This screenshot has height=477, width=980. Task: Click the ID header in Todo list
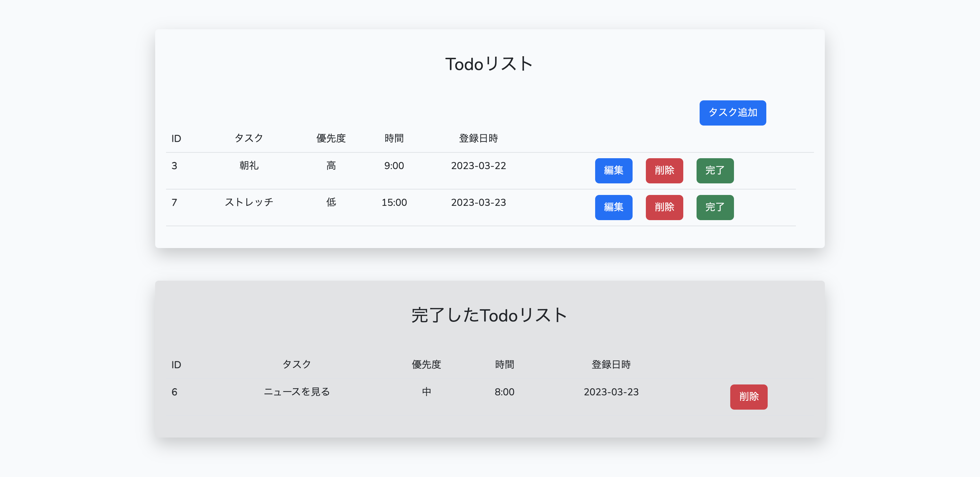(x=176, y=138)
